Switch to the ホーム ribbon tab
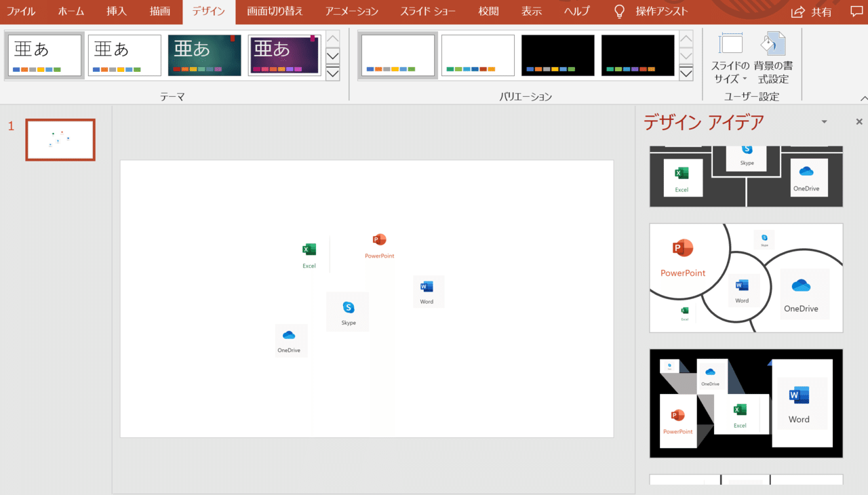 [x=71, y=12]
